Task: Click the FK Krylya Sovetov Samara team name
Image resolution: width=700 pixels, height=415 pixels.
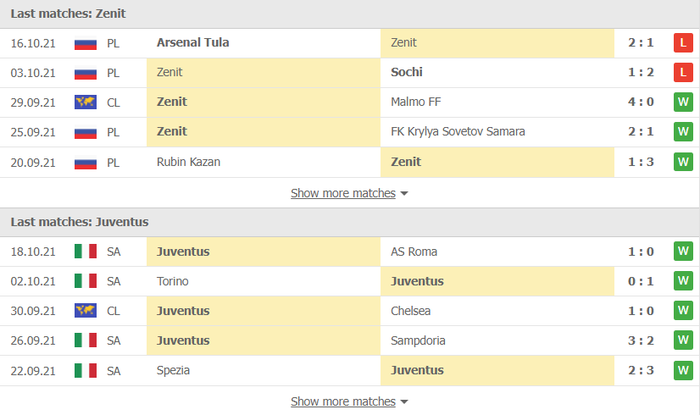Action: pyautogui.click(x=458, y=132)
